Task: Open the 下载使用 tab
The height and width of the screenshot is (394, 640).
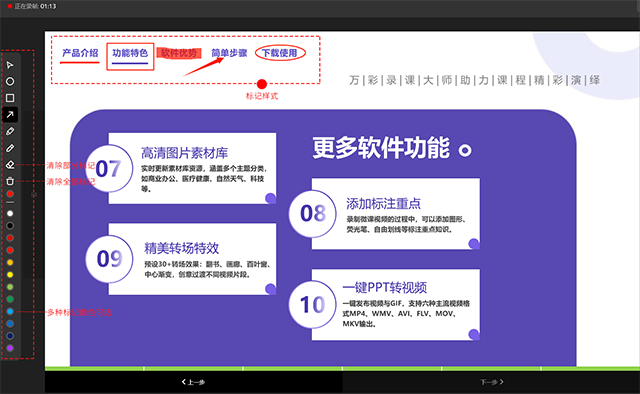Action: click(280, 53)
